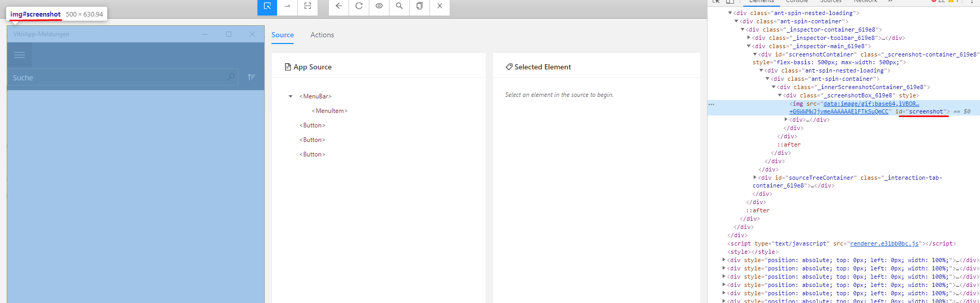Open Search for element magnifier in toolbar
The width and height of the screenshot is (980, 303).
pyautogui.click(x=399, y=6)
